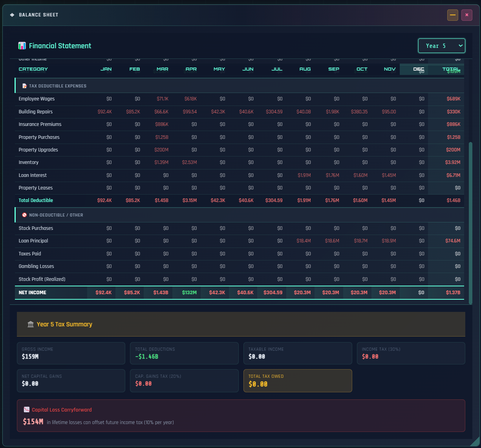Close the Balance Sheet window

pos(466,15)
